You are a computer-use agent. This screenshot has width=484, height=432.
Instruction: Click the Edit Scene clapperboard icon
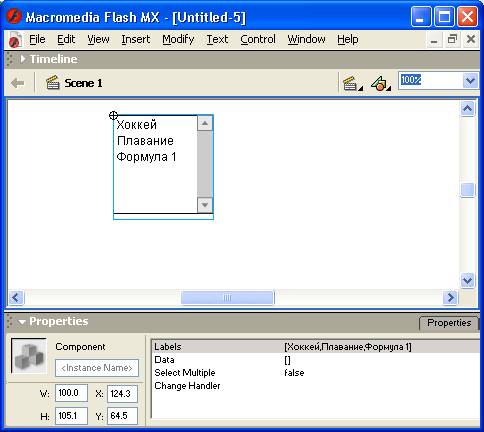pos(352,83)
